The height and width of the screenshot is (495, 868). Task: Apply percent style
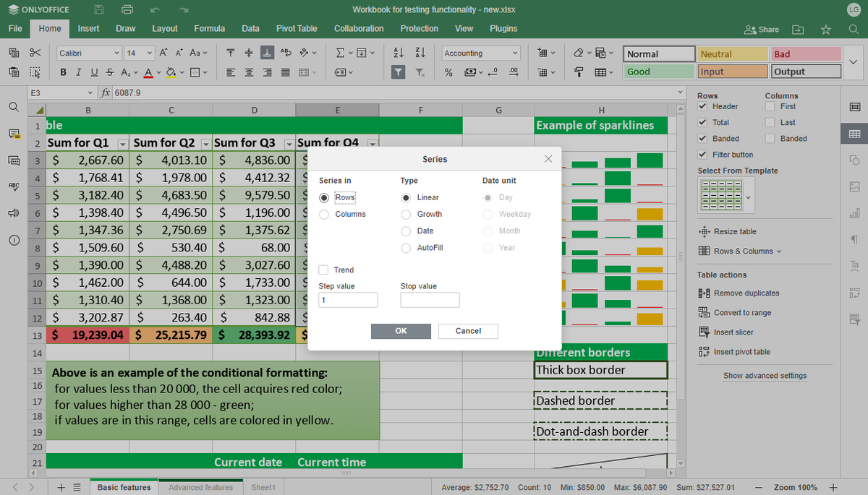tap(448, 72)
